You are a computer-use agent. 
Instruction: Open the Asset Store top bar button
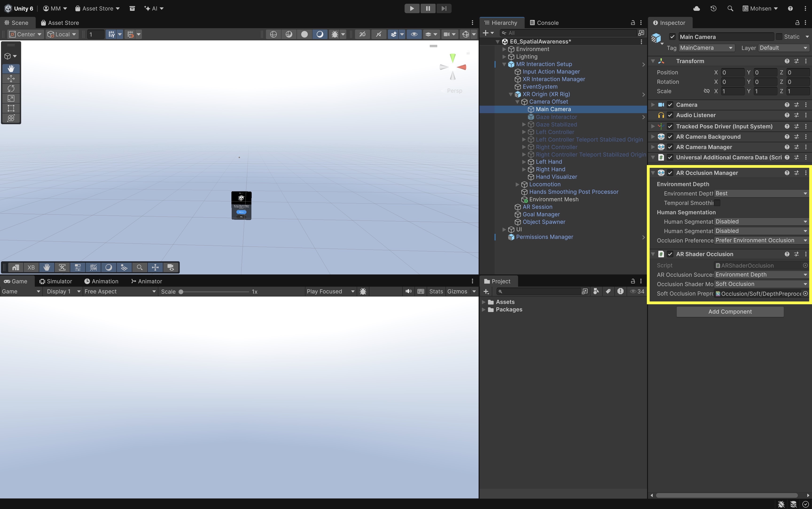97,8
